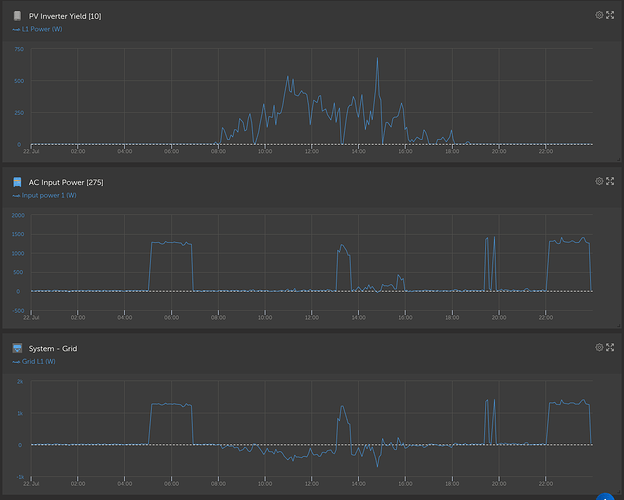Toggle the Input power 1 (W) series legend

pyautogui.click(x=45, y=195)
